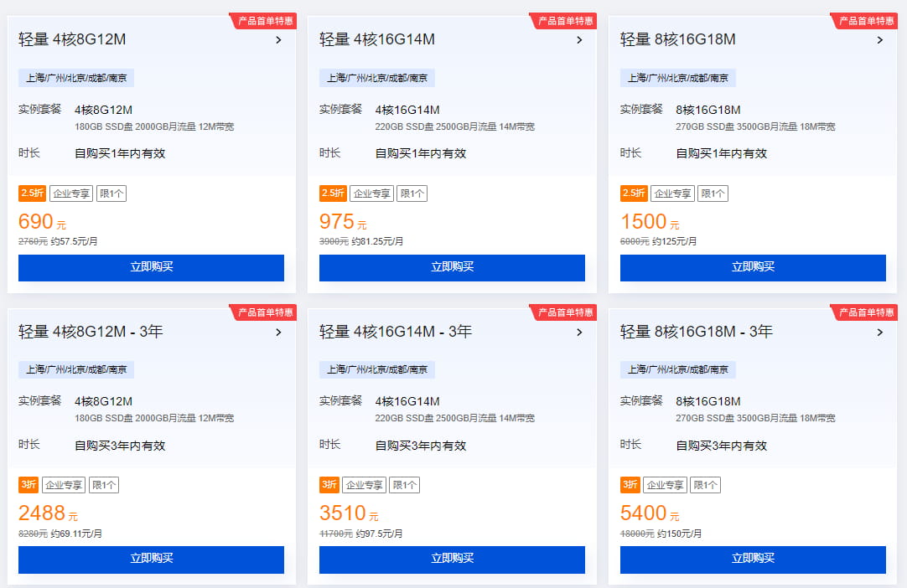Expand chevron on 轻量 4核16G14M - 3年 card

tap(579, 332)
